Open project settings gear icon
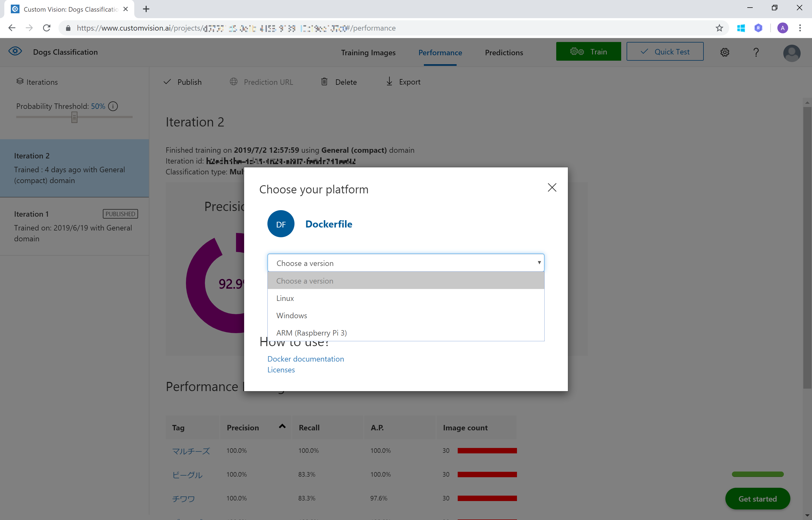The height and width of the screenshot is (520, 812). tap(725, 52)
